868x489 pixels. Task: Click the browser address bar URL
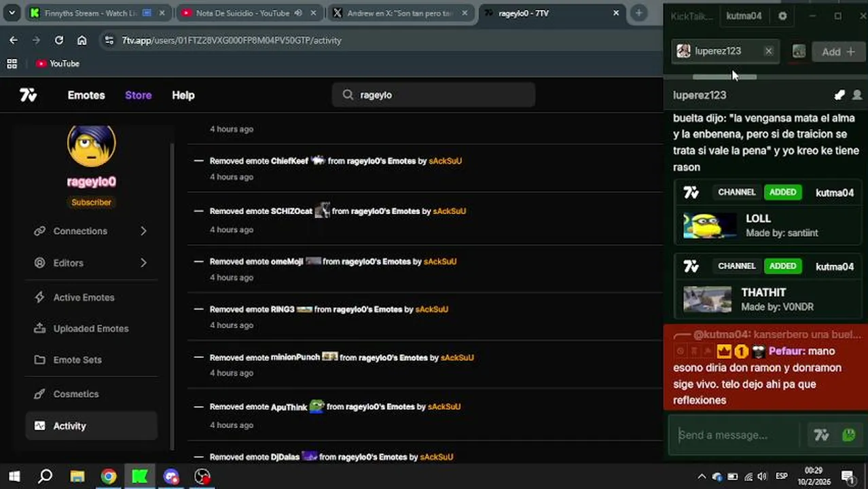point(232,40)
